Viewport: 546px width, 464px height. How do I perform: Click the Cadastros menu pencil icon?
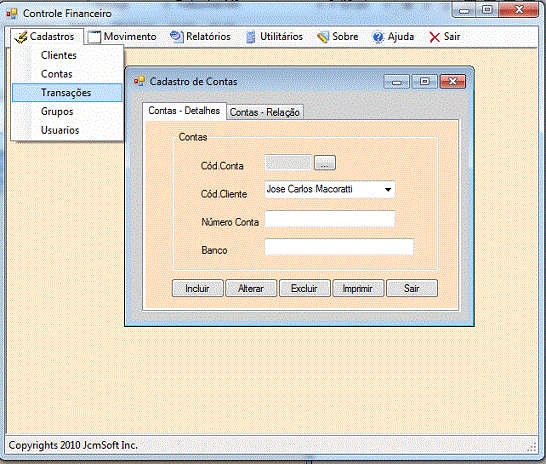[21, 37]
